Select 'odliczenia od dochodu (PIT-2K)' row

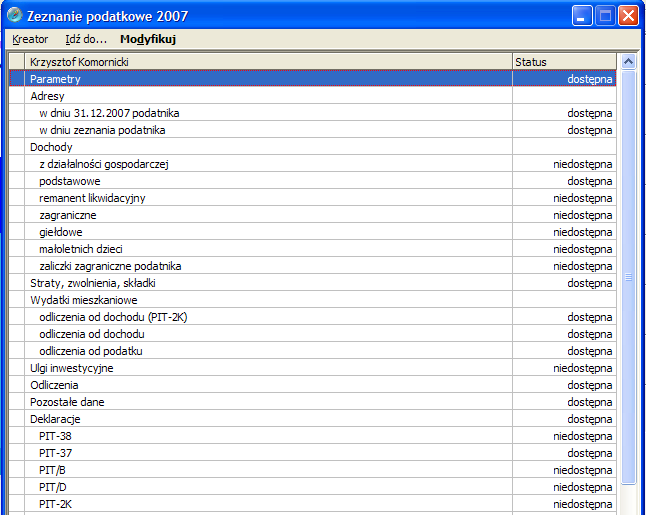coord(313,317)
